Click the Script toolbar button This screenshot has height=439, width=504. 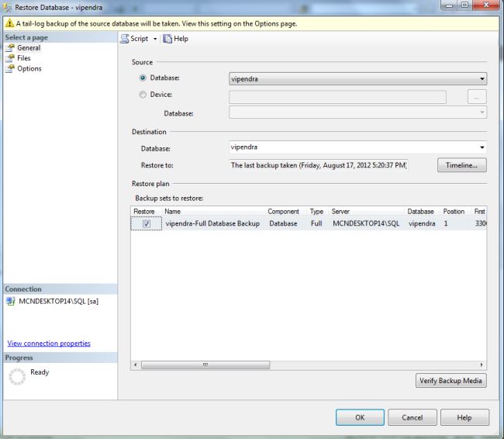pyautogui.click(x=134, y=39)
